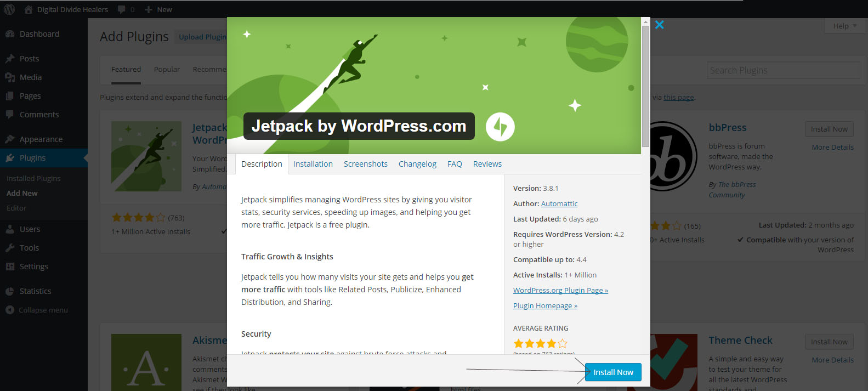Click the Search Plugins field
Screen dimensions: 868x391
point(783,70)
